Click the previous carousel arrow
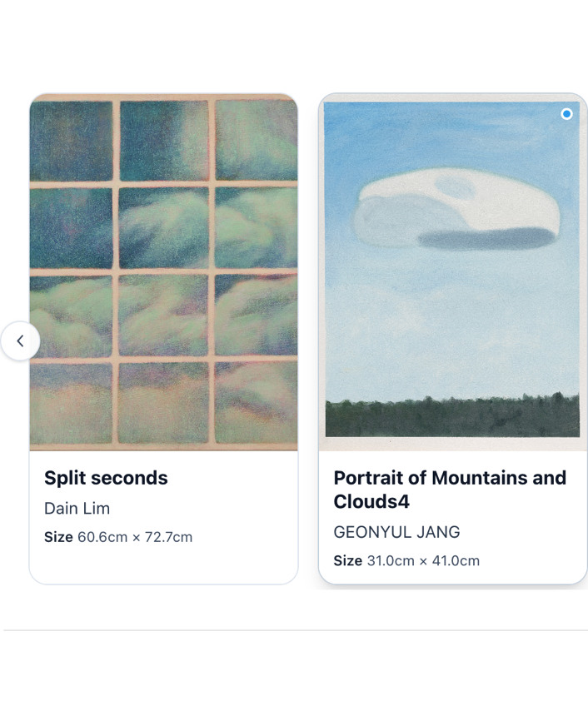Viewport: 588px width, 716px height. 20,341
